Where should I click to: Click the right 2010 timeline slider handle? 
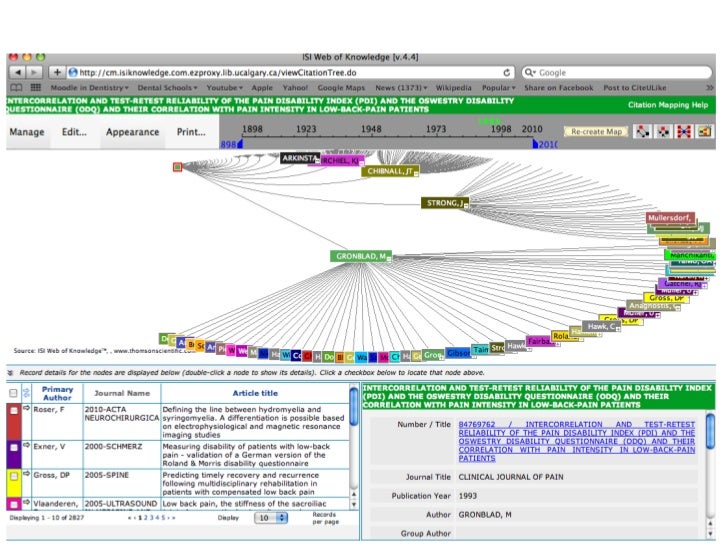coord(535,144)
